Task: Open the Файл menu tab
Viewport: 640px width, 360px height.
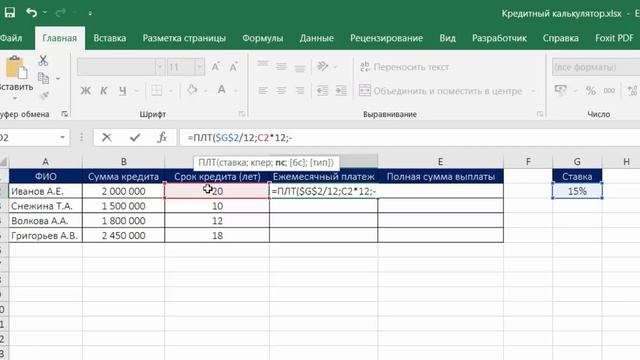Action: pyautogui.click(x=11, y=38)
